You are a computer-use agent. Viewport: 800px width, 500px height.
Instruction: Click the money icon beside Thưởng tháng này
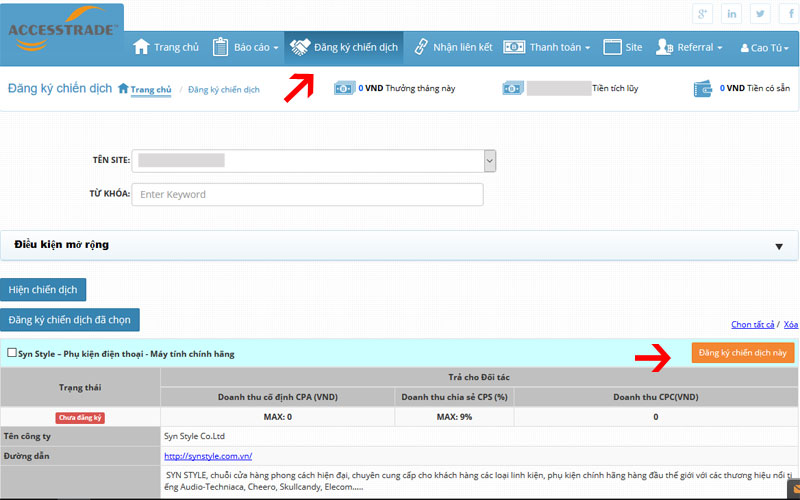(x=344, y=89)
